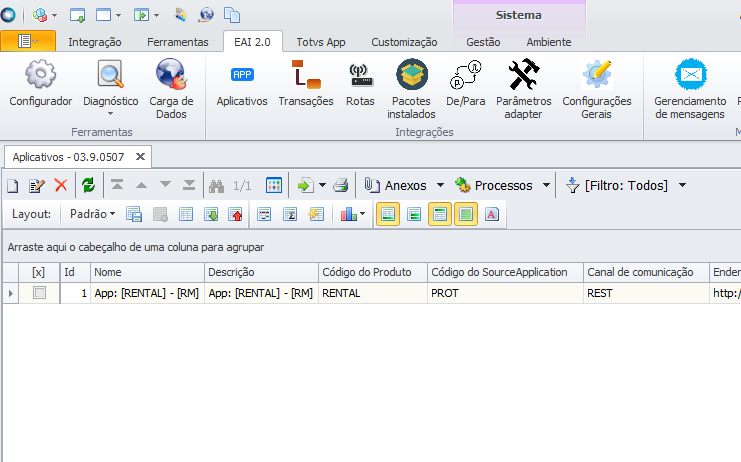Edit the selected record with pencil icon
This screenshot has height=462, width=741.
click(37, 186)
